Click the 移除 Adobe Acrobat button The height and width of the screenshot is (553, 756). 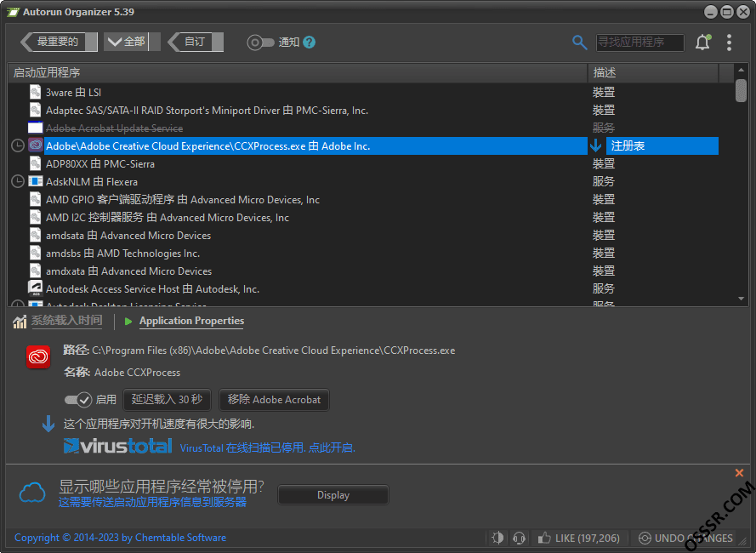274,400
